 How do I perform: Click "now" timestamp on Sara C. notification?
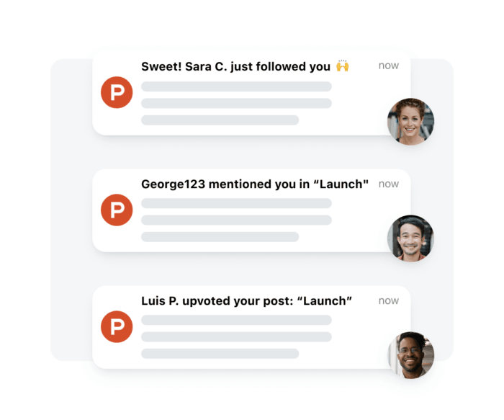pyautogui.click(x=389, y=66)
